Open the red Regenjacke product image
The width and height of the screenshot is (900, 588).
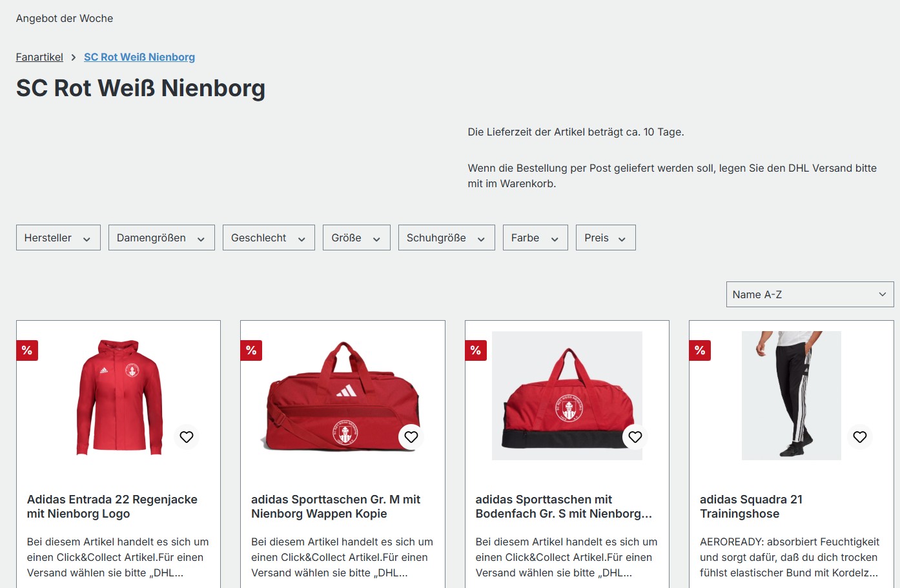tap(119, 397)
